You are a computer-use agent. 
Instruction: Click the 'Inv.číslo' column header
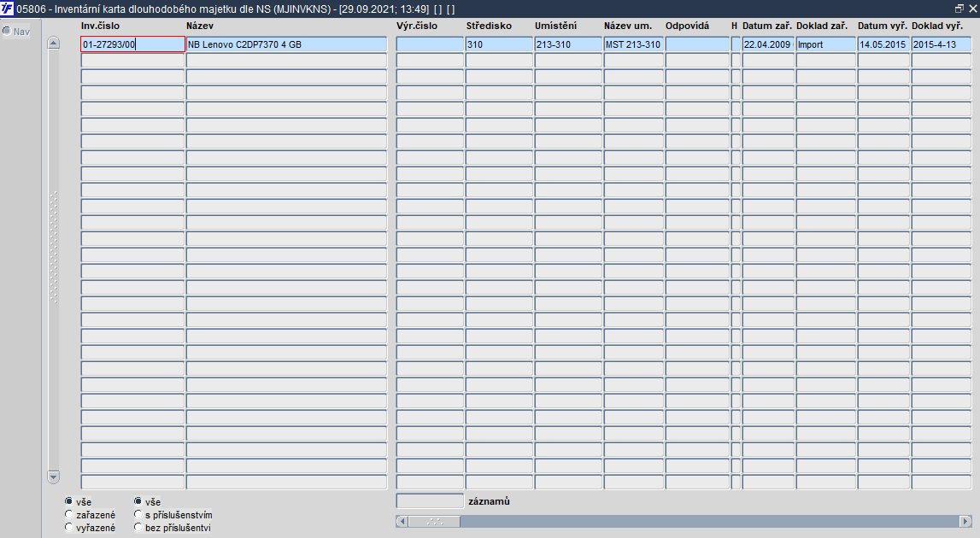(100, 26)
